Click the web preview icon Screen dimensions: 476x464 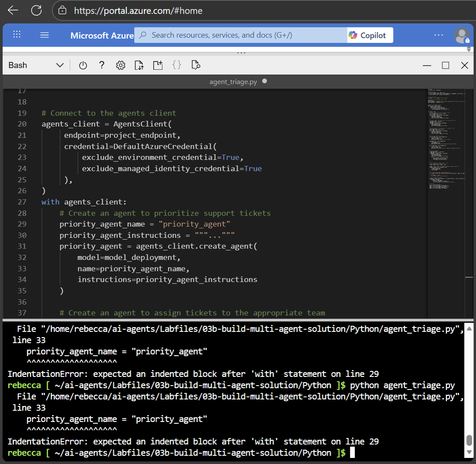(195, 65)
